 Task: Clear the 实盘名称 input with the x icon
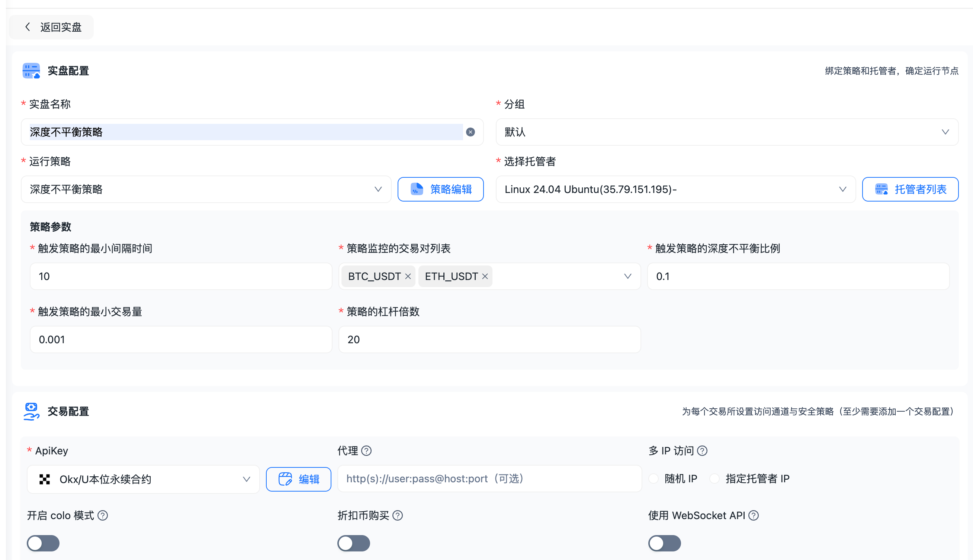point(471,132)
